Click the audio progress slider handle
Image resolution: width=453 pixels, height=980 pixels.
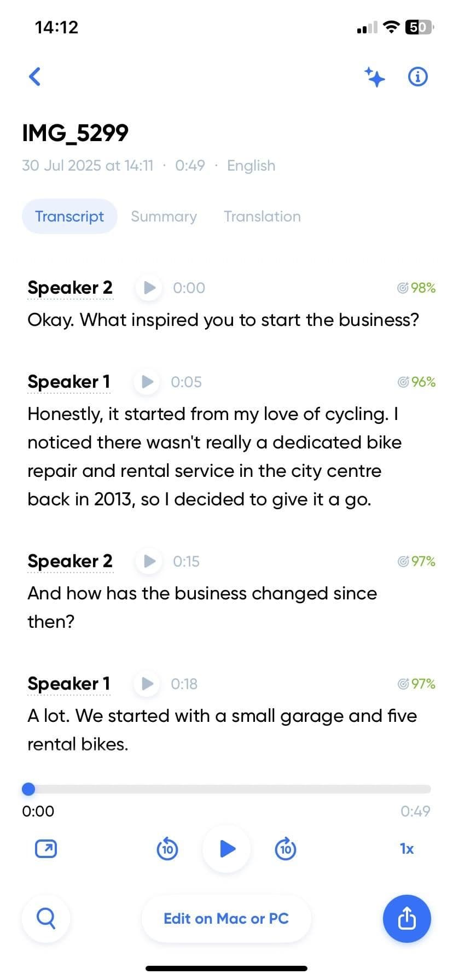coord(28,789)
